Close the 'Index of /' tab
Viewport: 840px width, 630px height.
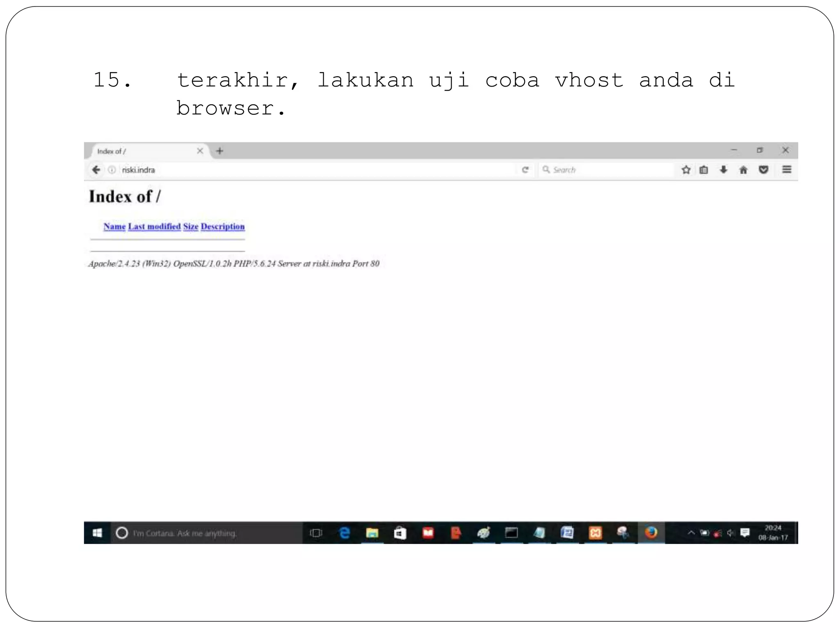(200, 151)
